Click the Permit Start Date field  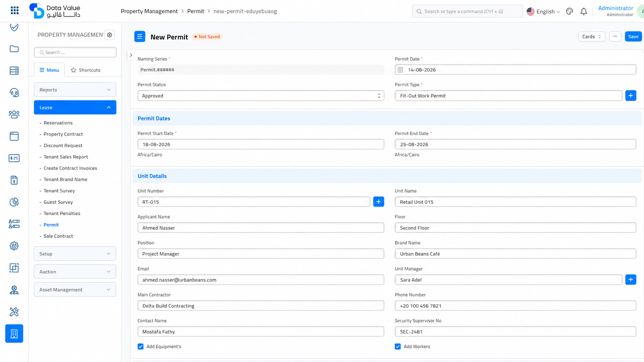click(x=261, y=144)
